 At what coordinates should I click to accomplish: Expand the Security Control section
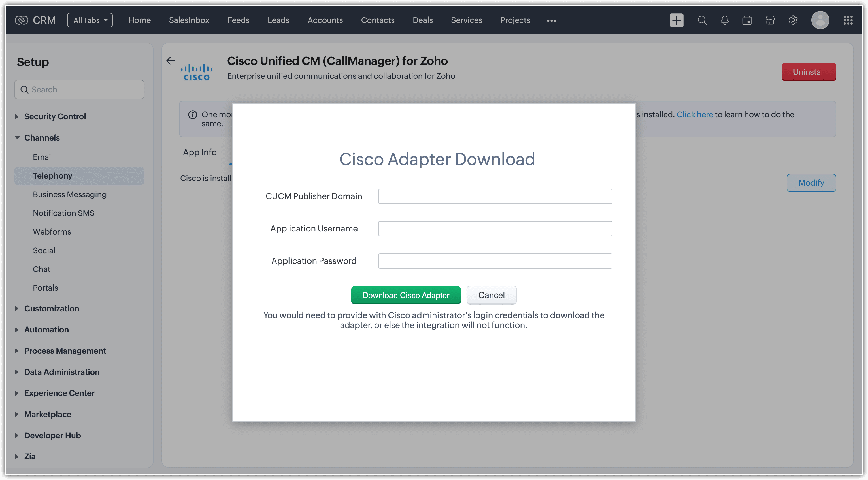55,116
